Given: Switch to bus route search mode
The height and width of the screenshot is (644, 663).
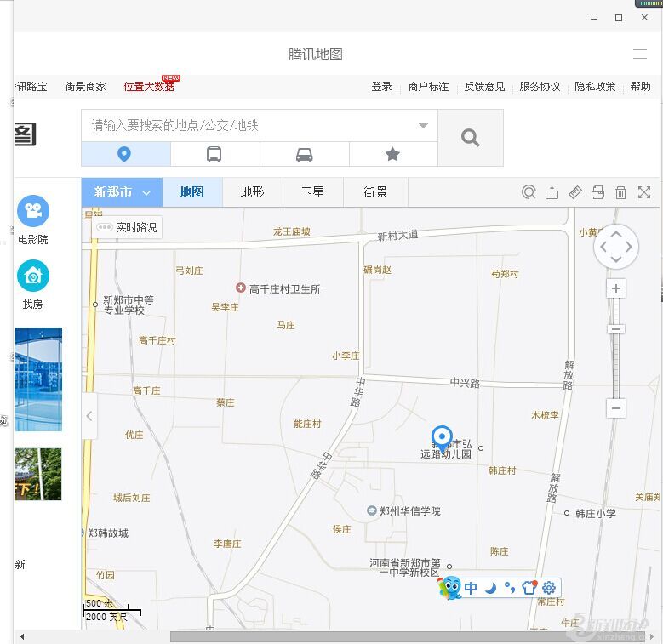Looking at the screenshot, I should pos(214,154).
